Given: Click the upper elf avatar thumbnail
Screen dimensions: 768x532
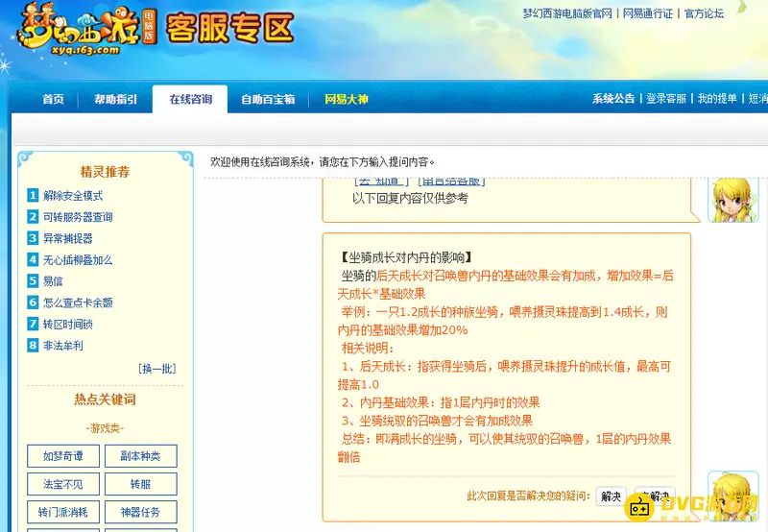Looking at the screenshot, I should pyautogui.click(x=733, y=200).
